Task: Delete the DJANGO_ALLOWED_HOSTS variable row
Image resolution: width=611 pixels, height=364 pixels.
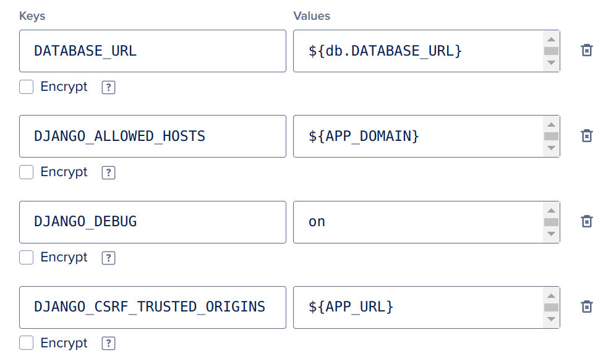Action: 586,136
